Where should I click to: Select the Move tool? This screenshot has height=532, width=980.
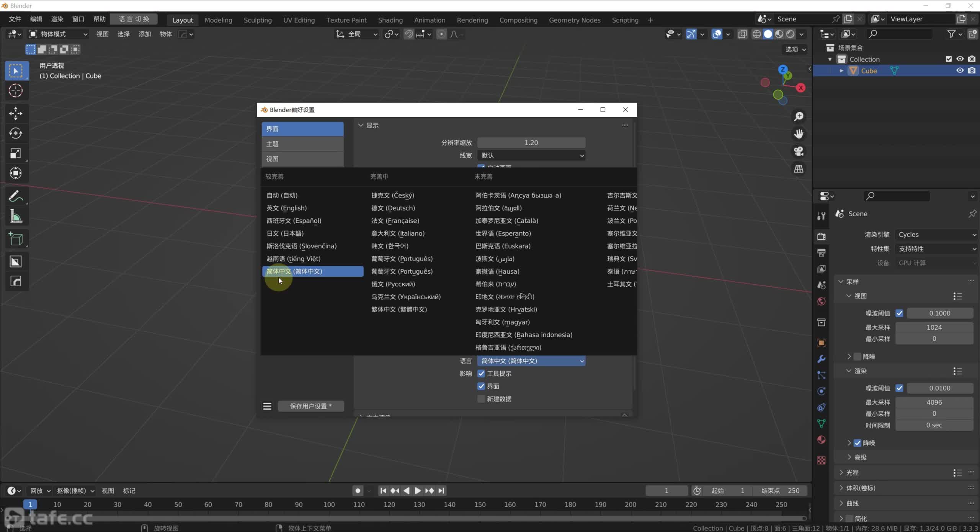pos(16,113)
